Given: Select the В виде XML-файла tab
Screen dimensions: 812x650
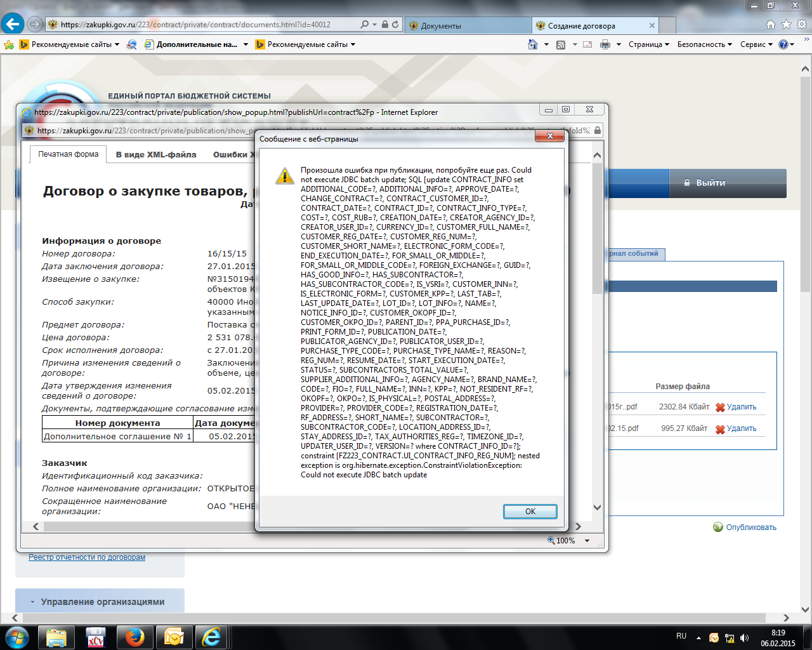Looking at the screenshot, I should point(156,154).
